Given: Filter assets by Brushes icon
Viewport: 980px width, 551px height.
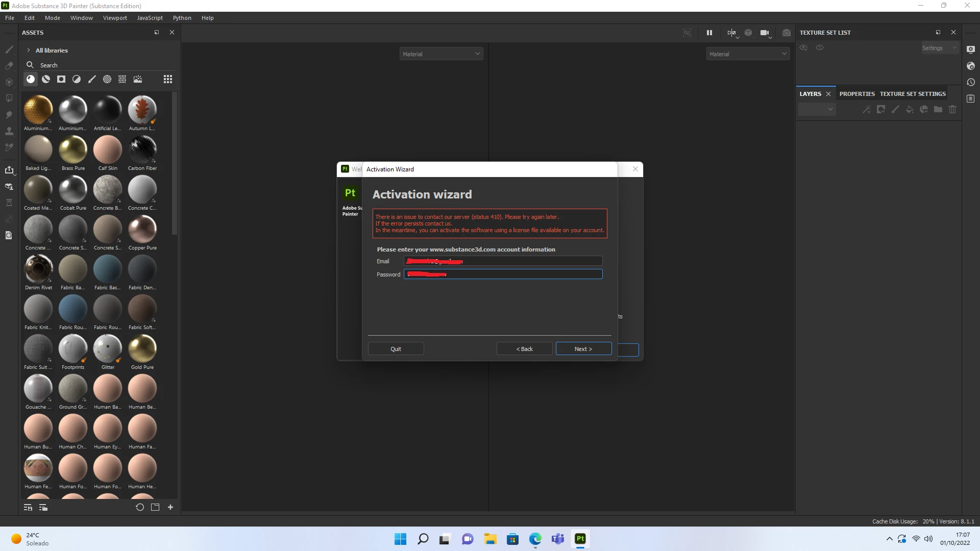Looking at the screenshot, I should tap(92, 79).
